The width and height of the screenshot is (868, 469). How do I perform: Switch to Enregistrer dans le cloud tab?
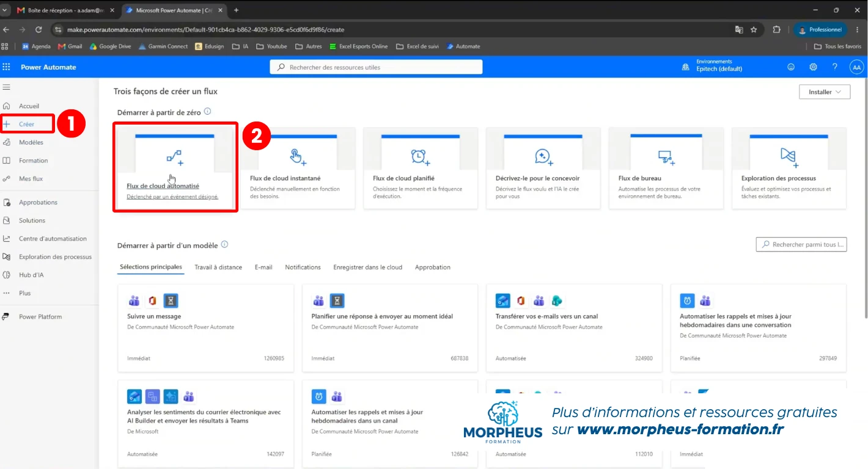coord(367,267)
